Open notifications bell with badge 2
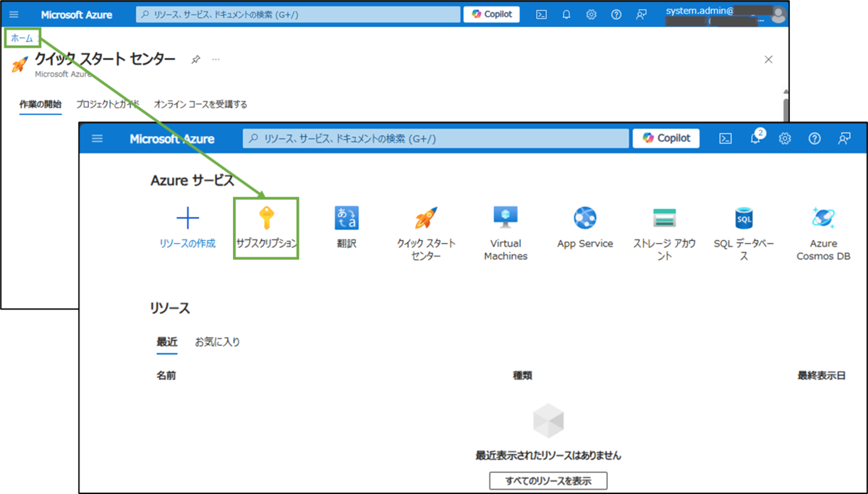Viewport: 868px width, 494px height. point(757,137)
